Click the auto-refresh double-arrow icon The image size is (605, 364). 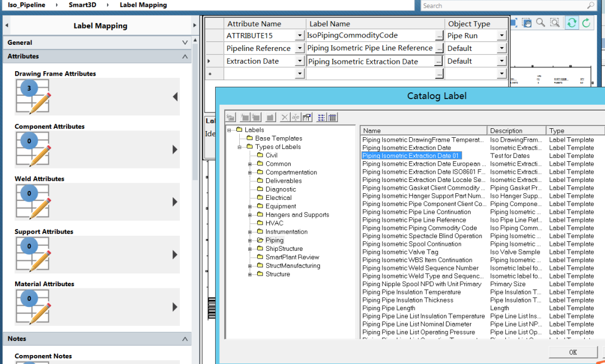click(x=572, y=23)
